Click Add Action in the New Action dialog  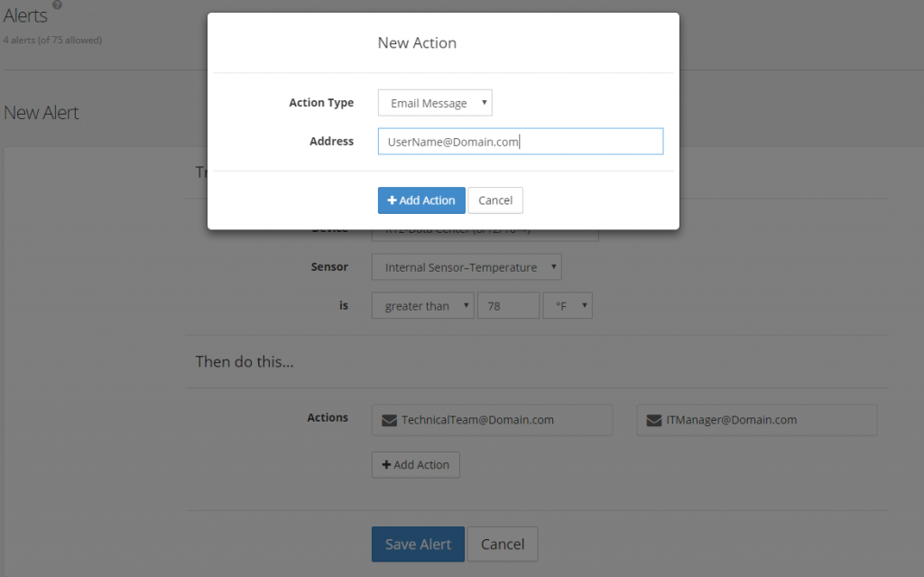[421, 200]
